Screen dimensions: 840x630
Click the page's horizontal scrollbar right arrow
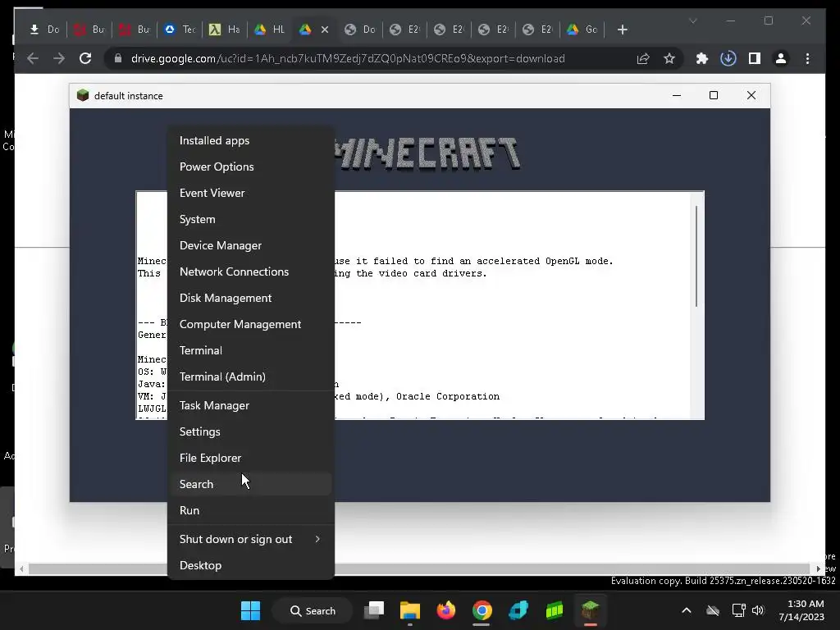pos(818,569)
